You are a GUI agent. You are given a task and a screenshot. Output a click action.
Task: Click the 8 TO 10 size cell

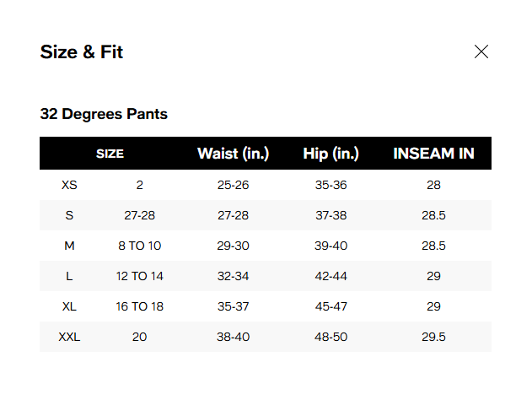(139, 246)
